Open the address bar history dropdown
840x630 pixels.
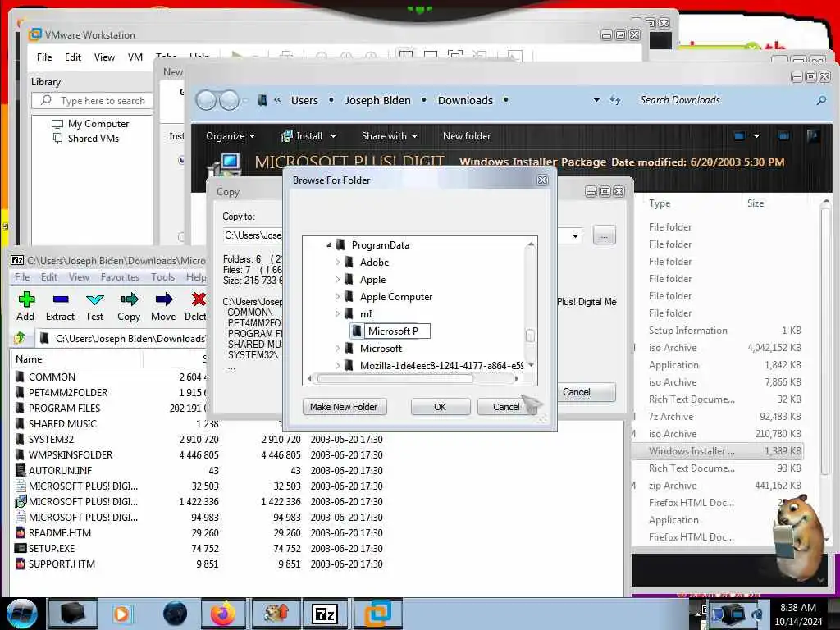point(596,100)
